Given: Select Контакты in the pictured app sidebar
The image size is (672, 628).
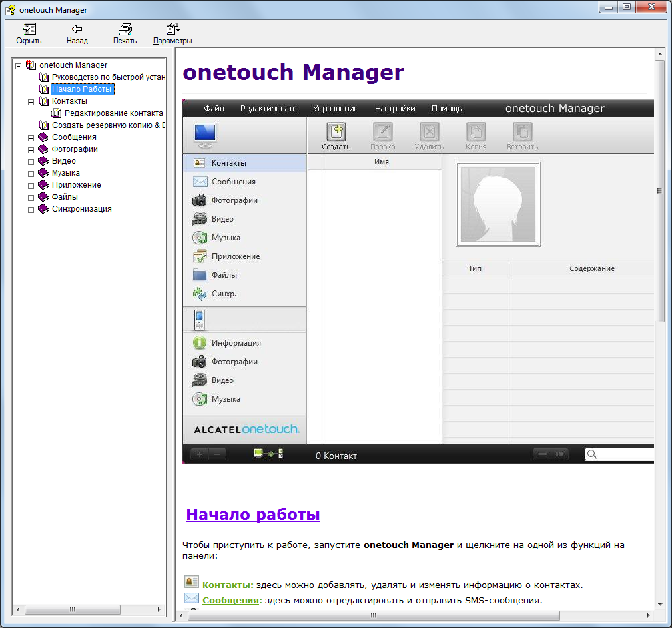Looking at the screenshot, I should point(244,163).
